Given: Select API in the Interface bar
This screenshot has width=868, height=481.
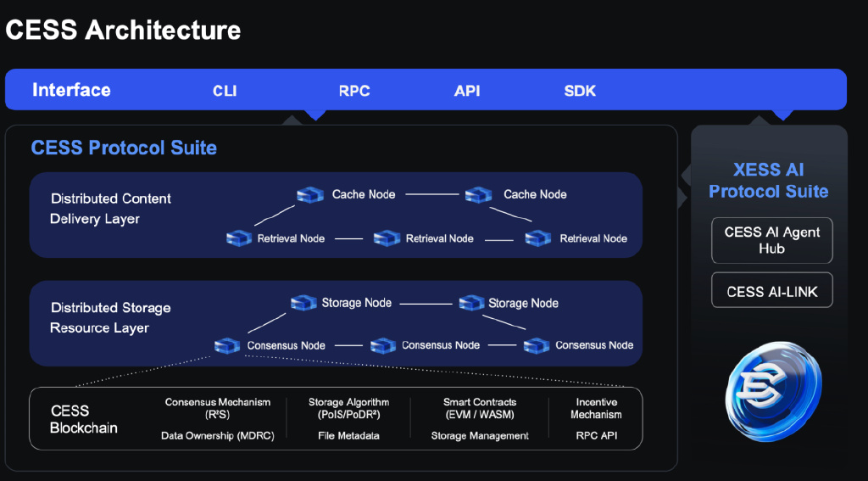Looking at the screenshot, I should (x=467, y=91).
